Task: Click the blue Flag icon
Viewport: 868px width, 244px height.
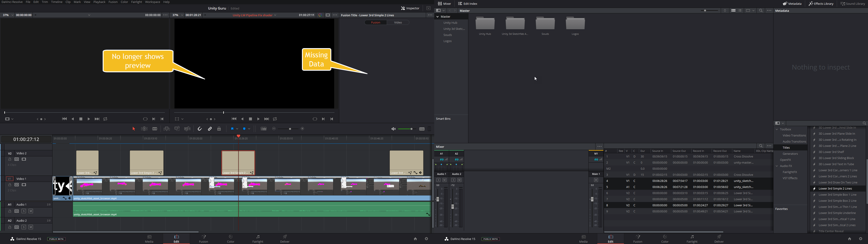Action: coord(232,129)
